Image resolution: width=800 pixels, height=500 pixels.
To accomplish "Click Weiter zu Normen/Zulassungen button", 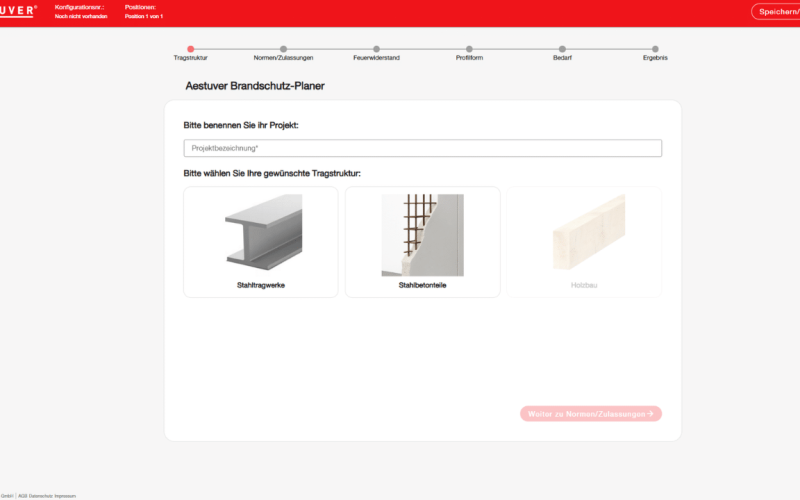I will (591, 414).
